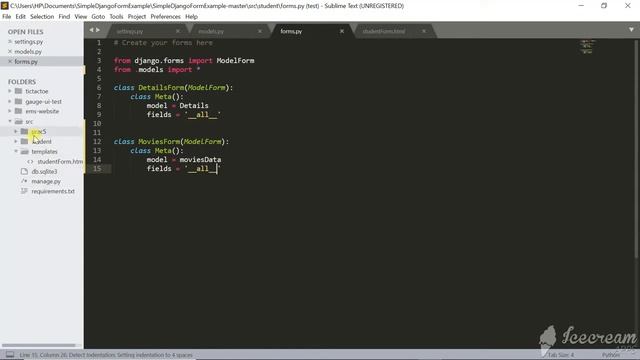Switch to the studentForm.html tab
Viewport: 640px width, 360px height.
click(384, 31)
